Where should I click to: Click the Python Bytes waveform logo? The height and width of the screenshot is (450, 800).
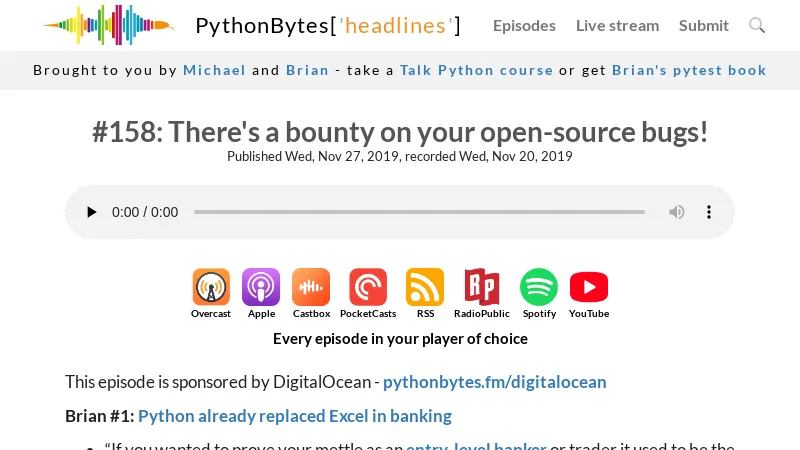click(x=108, y=25)
